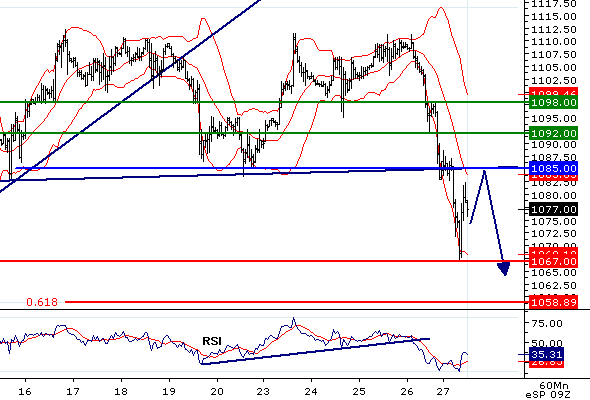Click the 1090.00 price scale value
Screen dimensions: 590x400
pyautogui.click(x=553, y=145)
